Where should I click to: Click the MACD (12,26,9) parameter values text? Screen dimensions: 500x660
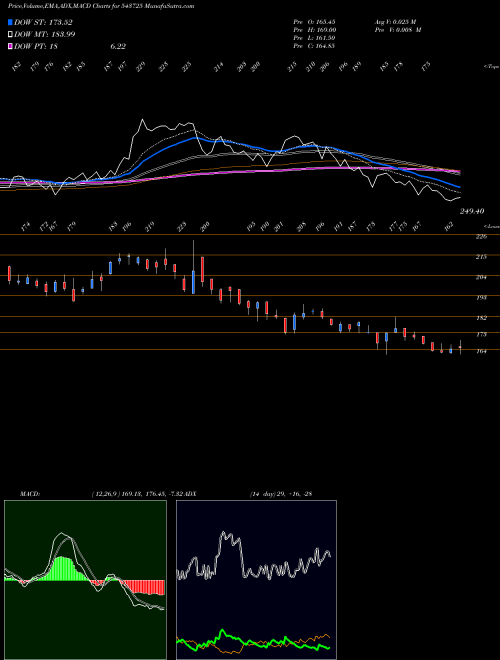pos(136,494)
